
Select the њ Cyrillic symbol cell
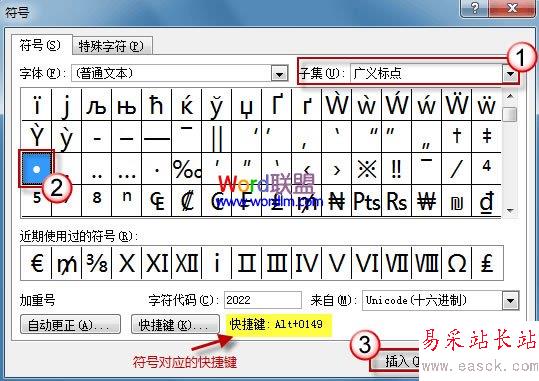126,105
